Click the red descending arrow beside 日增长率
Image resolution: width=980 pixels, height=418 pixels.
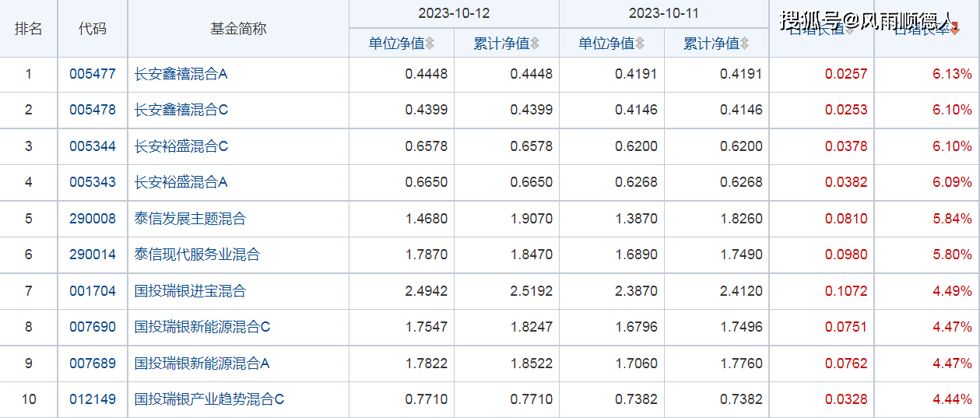(x=955, y=30)
